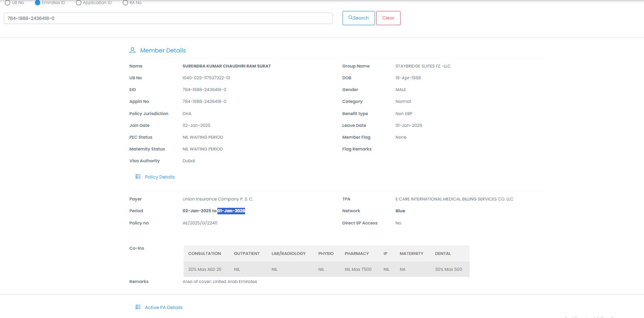Click the highlighted 01-Jan-2026 period date

pos(231,211)
